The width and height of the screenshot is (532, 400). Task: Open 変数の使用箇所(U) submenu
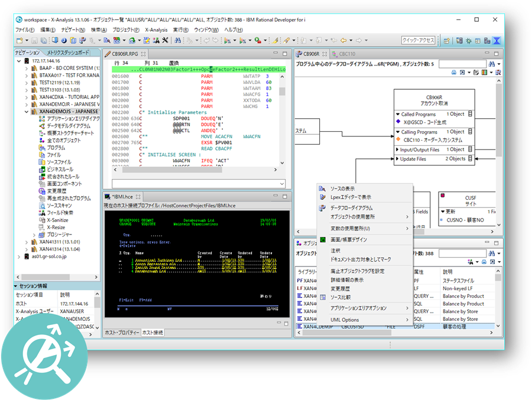[365, 228]
